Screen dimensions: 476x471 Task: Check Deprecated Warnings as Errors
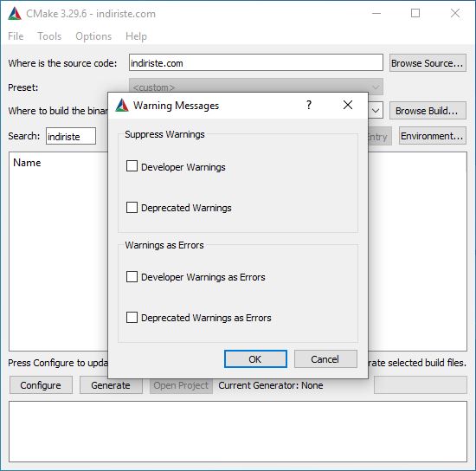click(132, 318)
